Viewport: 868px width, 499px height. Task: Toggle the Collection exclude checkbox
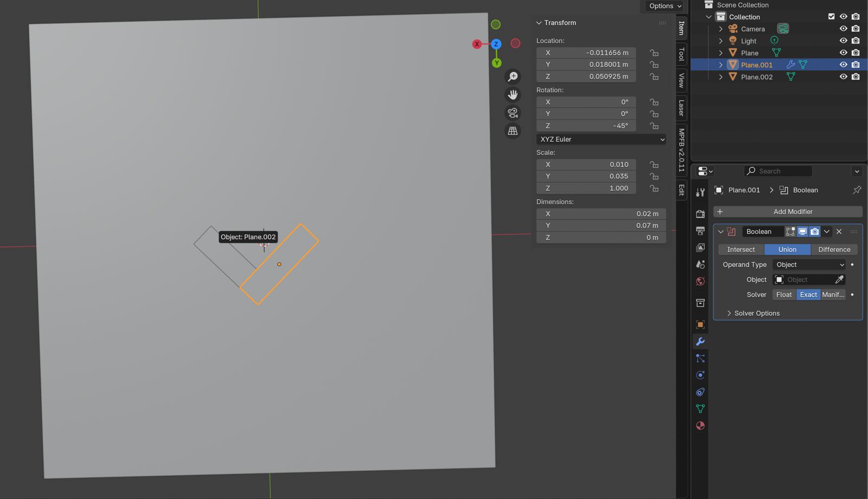831,17
